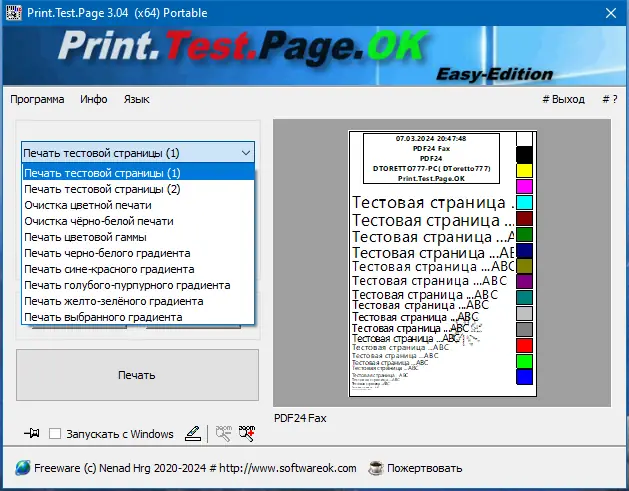Select Печать тестовой страницы (2) option
This screenshot has width=629, height=491.
click(138, 189)
